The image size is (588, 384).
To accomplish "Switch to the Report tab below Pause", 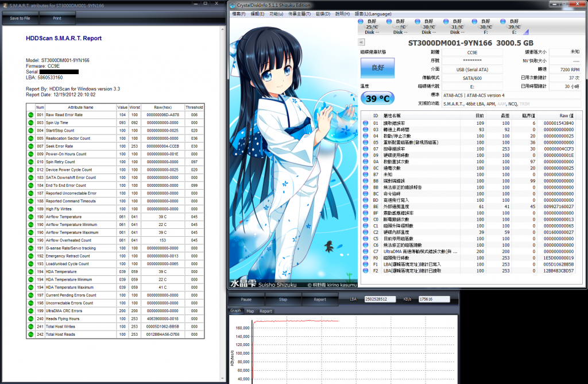I will click(x=265, y=311).
